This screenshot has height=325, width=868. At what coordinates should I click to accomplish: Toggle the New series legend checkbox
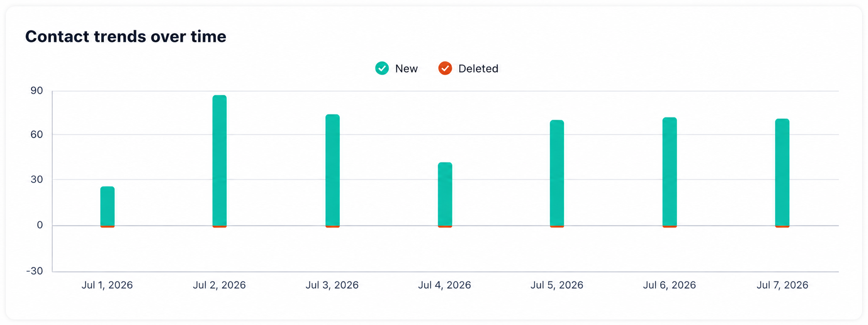tap(382, 68)
